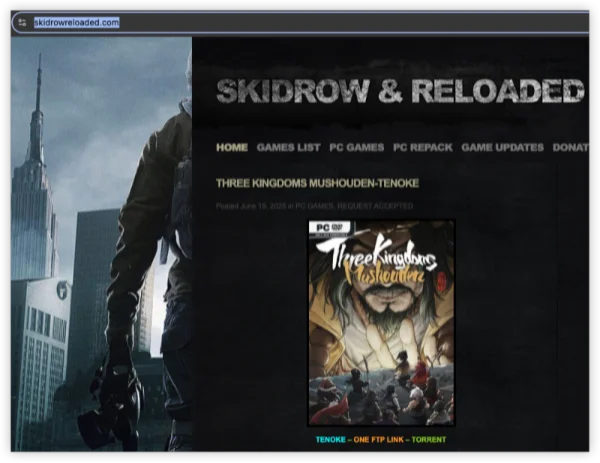Click the PC GAMES category under post title

pyautogui.click(x=313, y=206)
